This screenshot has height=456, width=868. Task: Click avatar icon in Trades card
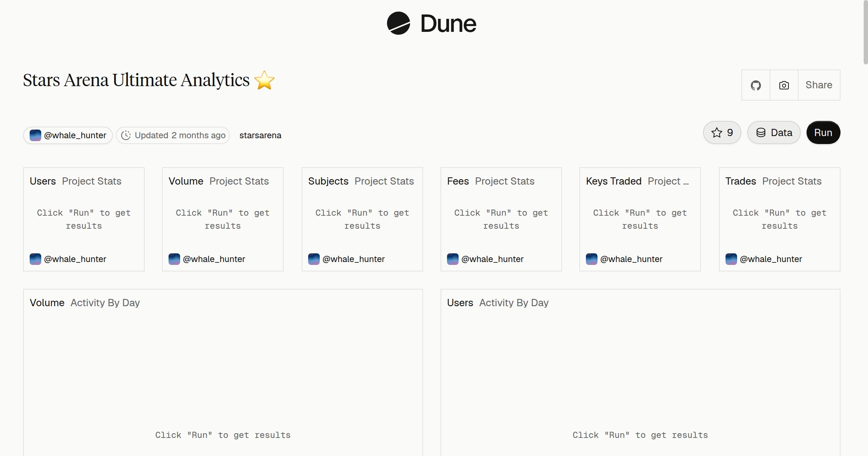(x=731, y=259)
